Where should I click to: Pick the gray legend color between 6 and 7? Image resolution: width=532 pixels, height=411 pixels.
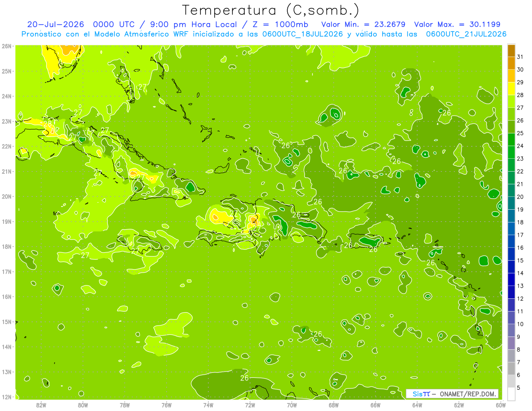[x=511, y=368]
